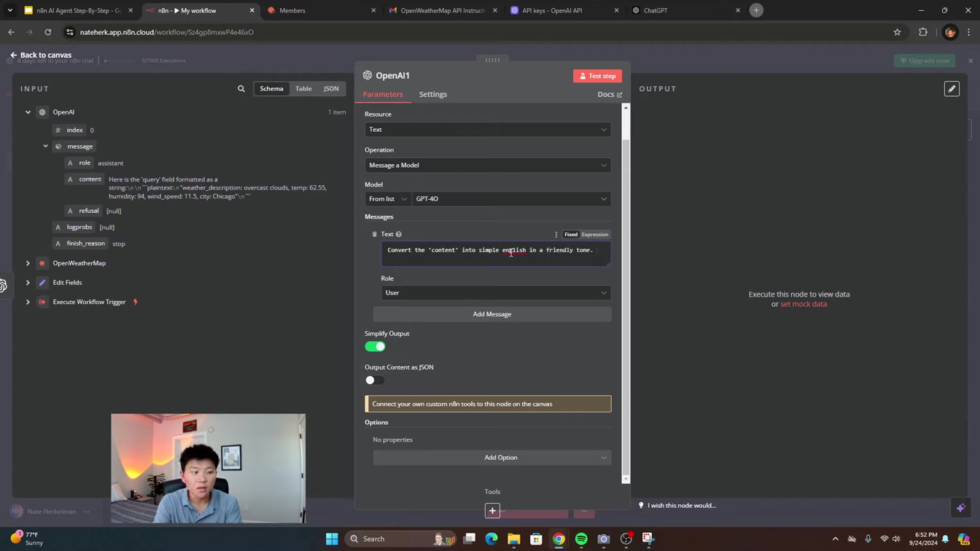Screen dimensions: 980x551
Task: Open Spotify from the taskbar
Action: (581, 539)
